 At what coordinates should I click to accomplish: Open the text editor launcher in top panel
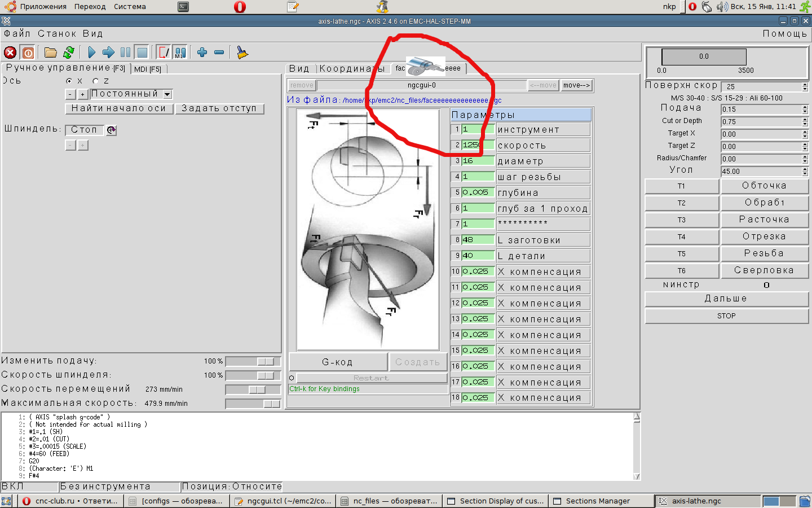(293, 7)
